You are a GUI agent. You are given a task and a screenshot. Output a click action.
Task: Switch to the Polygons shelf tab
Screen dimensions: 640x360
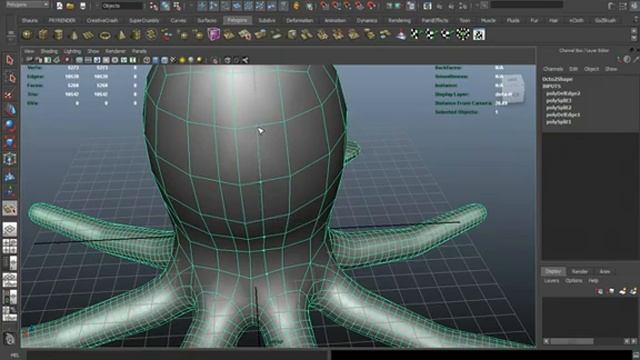pyautogui.click(x=237, y=20)
